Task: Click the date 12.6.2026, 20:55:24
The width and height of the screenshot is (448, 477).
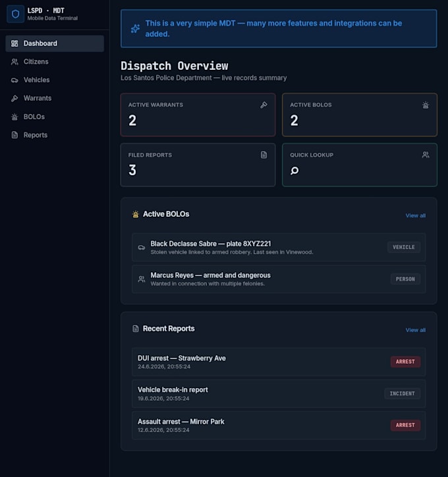Action: point(163,430)
